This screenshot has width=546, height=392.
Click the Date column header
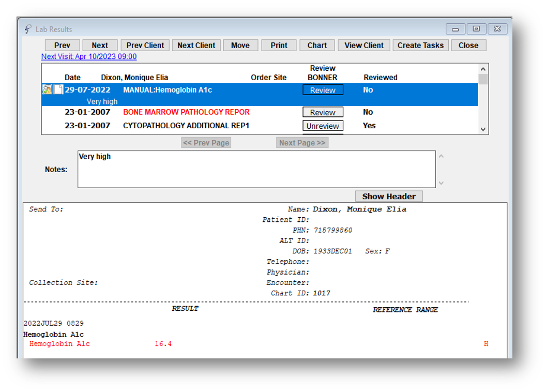(72, 78)
